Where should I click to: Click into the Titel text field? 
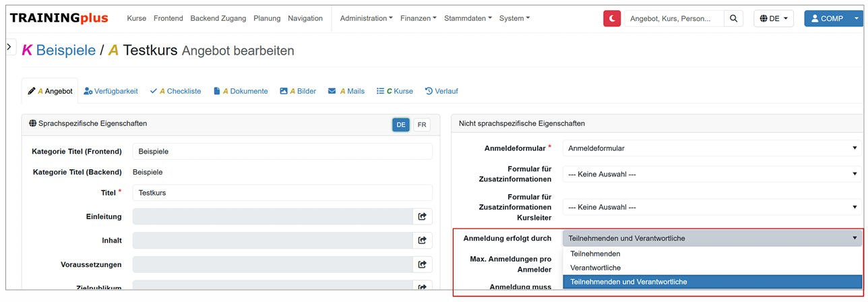[282, 193]
